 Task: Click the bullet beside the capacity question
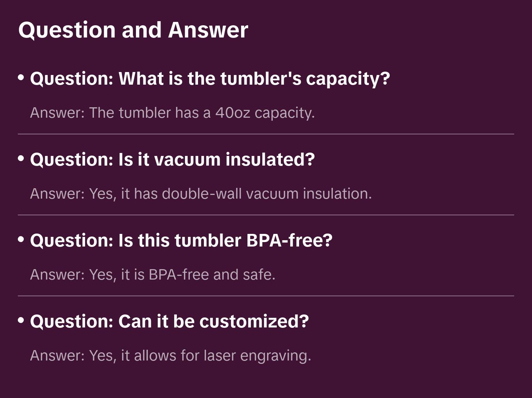pyautogui.click(x=21, y=78)
